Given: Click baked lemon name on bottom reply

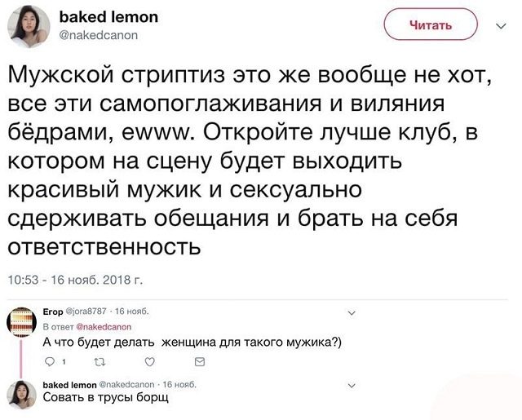Looking at the screenshot, I should 71,385.
